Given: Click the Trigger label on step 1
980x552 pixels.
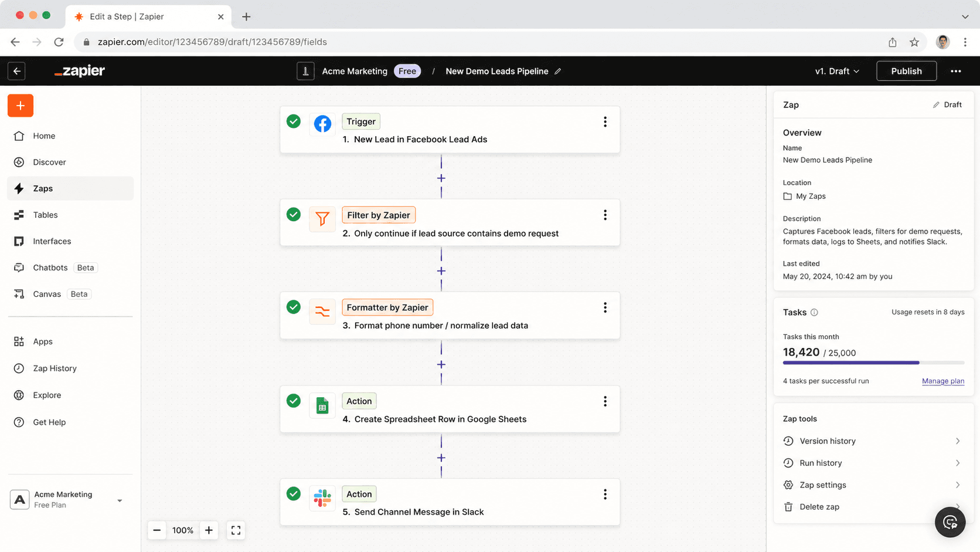Looking at the screenshot, I should pyautogui.click(x=361, y=121).
